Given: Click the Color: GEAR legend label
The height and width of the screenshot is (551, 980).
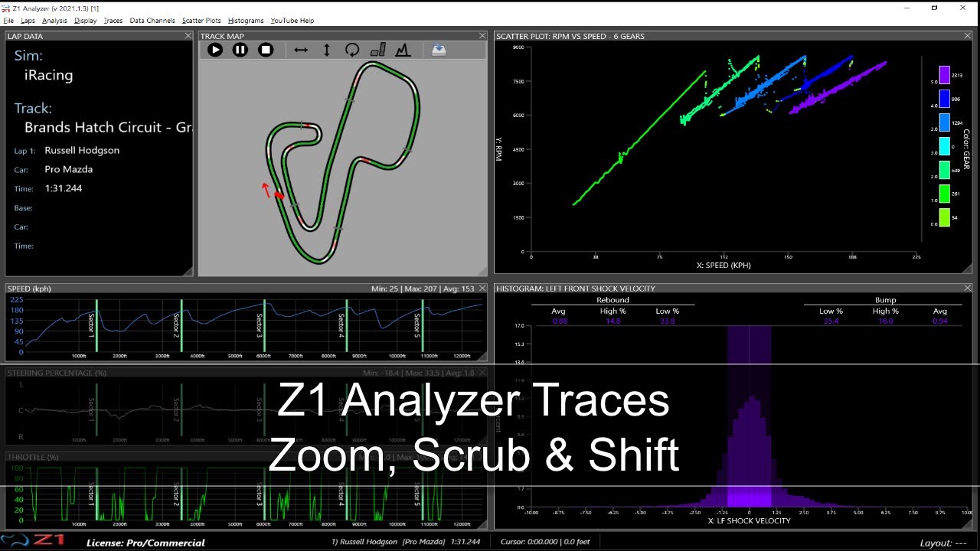Looking at the screenshot, I should pos(966,148).
